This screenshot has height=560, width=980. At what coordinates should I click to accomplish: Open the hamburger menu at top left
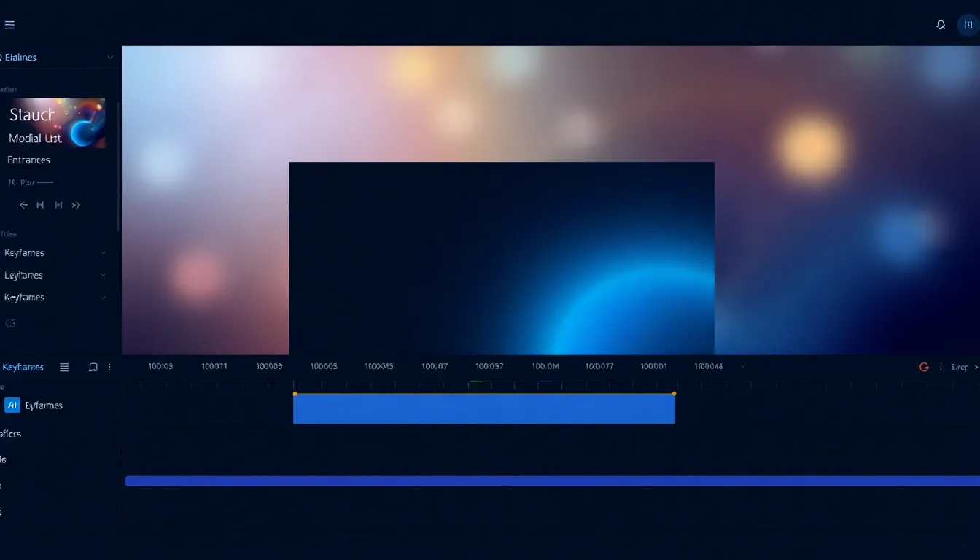pyautogui.click(x=9, y=24)
